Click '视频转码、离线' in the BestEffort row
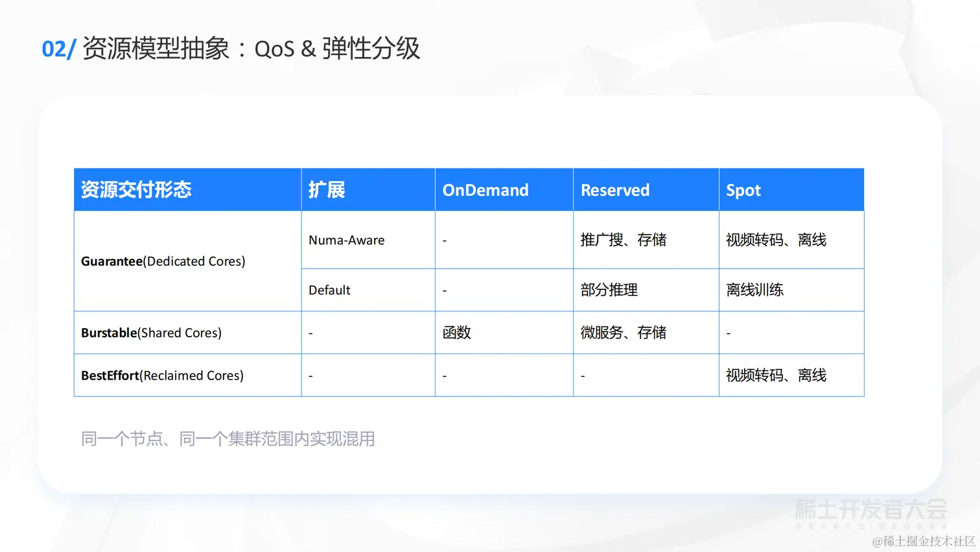 (x=776, y=376)
